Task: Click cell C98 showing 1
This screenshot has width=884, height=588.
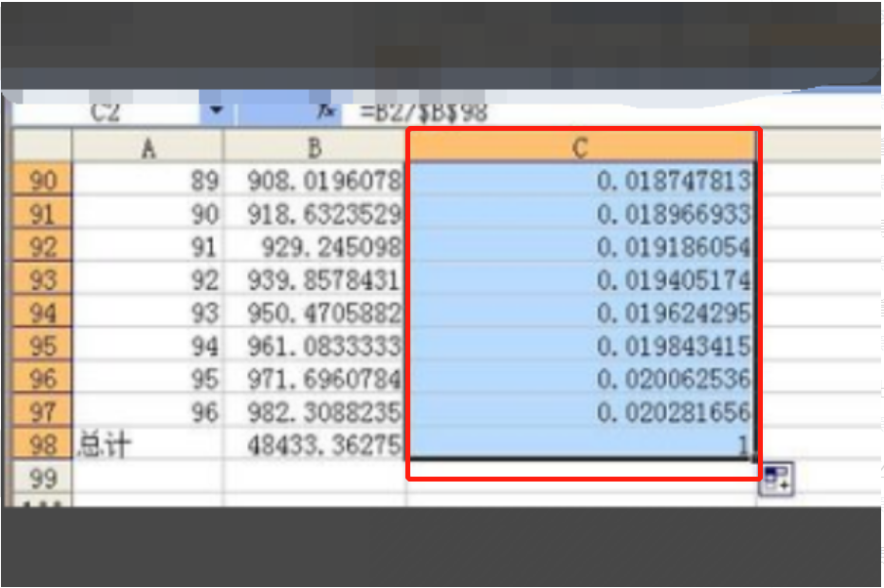Action: click(581, 446)
